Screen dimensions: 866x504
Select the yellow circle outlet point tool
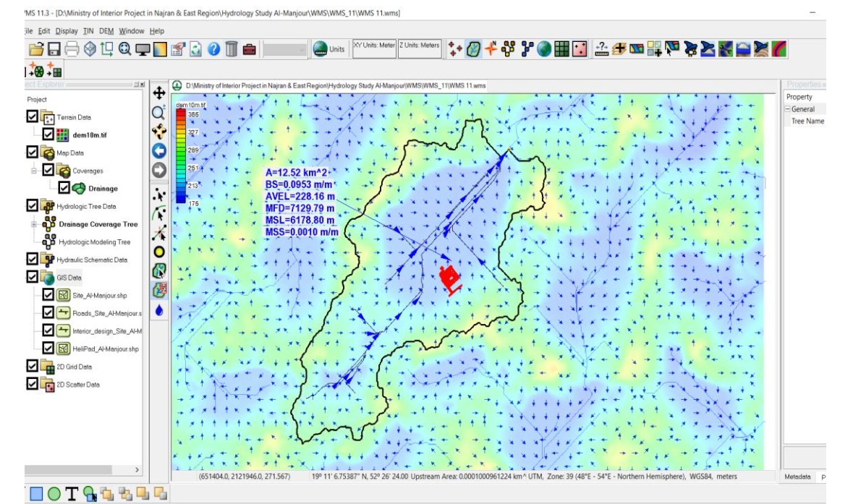click(159, 252)
